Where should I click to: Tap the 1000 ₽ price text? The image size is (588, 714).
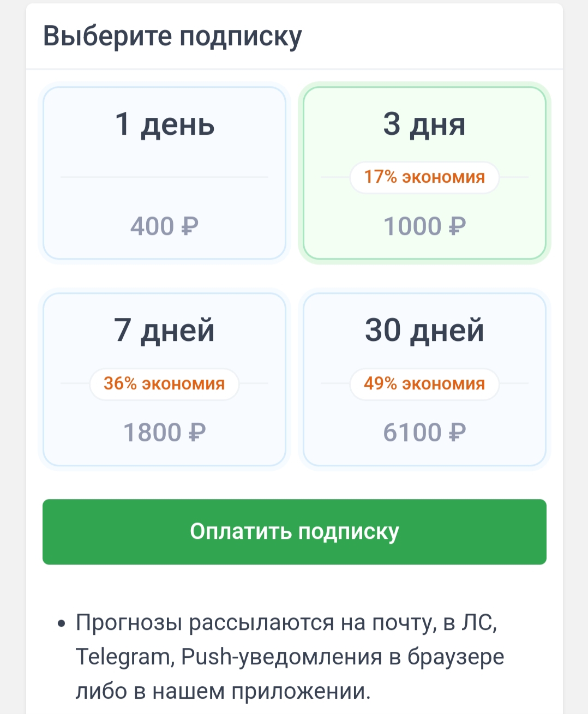[x=424, y=226]
